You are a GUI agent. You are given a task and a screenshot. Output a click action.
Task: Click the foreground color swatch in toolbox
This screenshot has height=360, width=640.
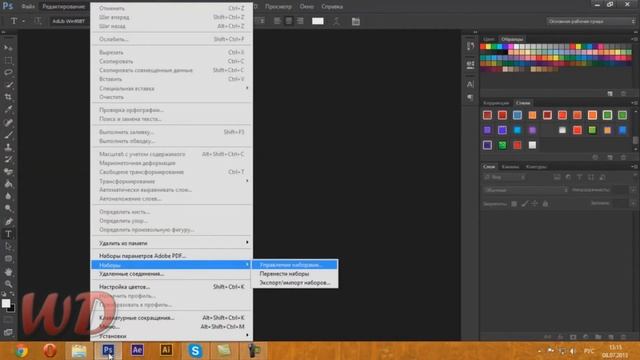6,303
